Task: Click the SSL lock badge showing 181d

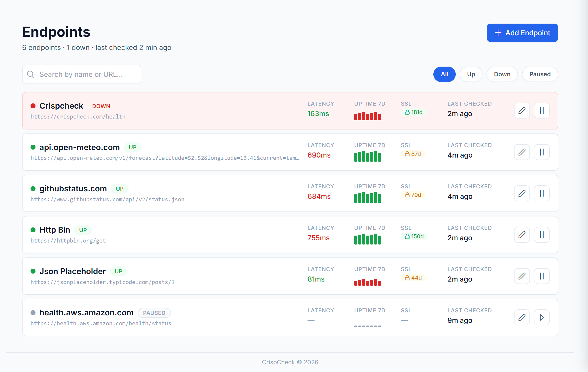Action: pyautogui.click(x=414, y=112)
